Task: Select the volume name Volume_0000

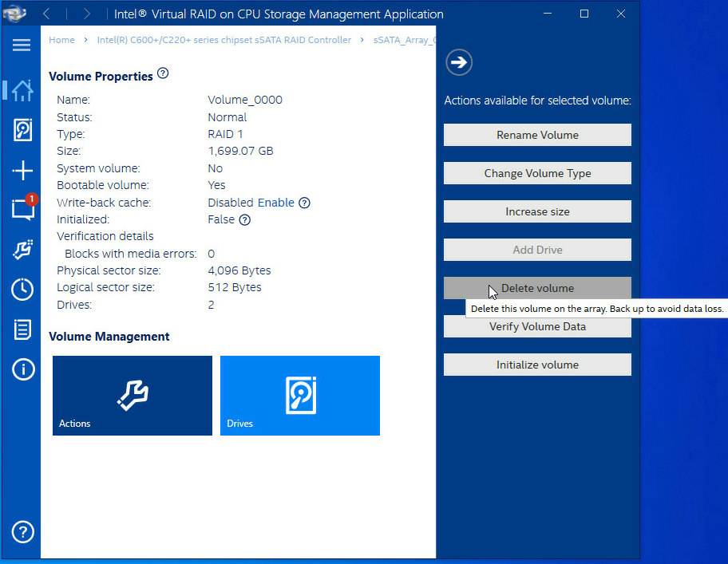Action: (245, 100)
